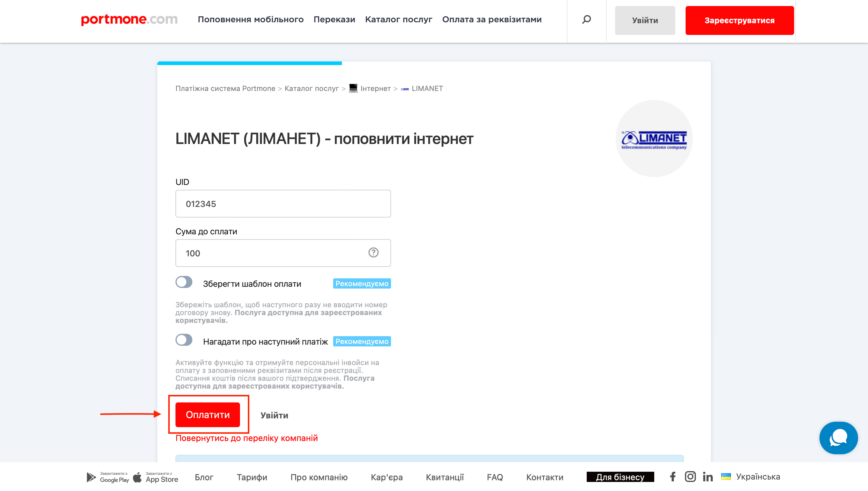Click the search magnifier icon

tap(586, 20)
